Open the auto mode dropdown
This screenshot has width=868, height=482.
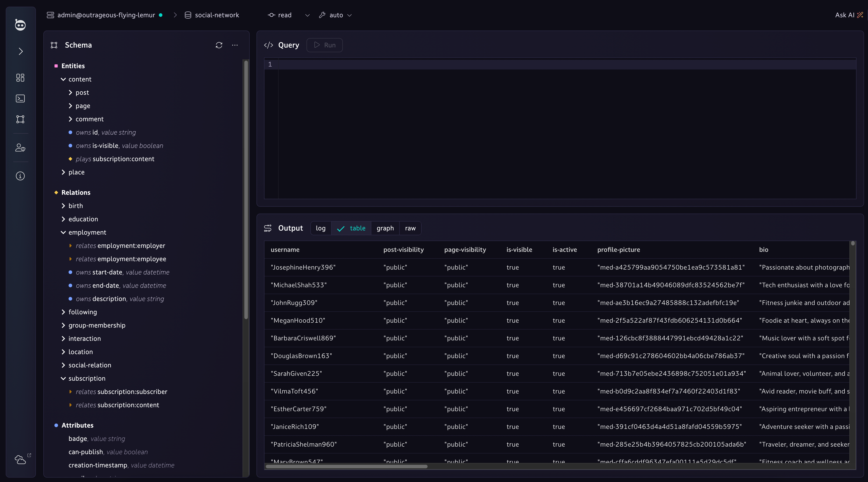335,15
